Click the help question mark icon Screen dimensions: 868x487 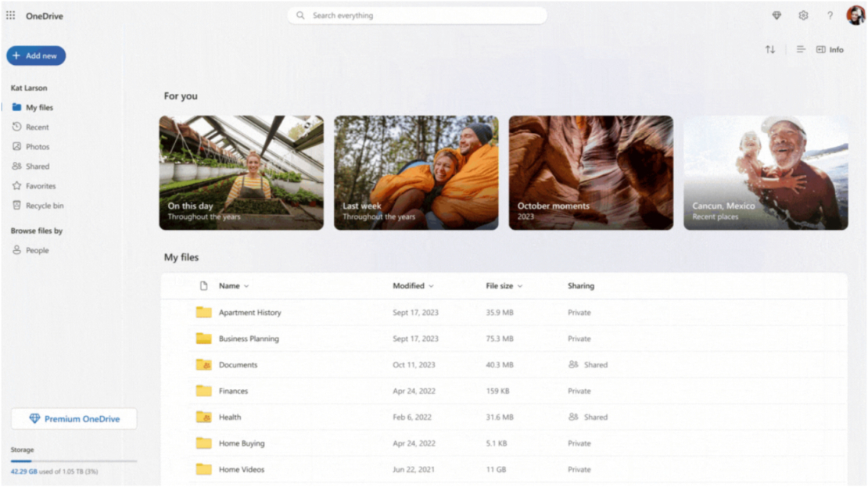[x=830, y=16]
